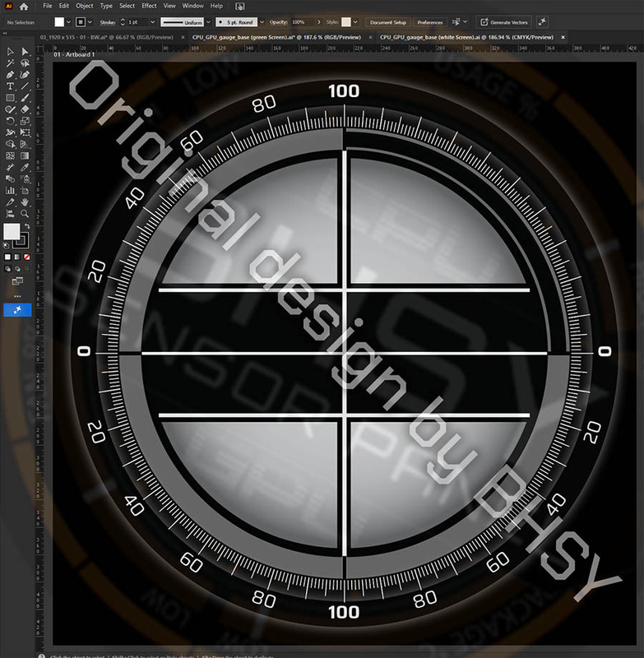Image resolution: width=644 pixels, height=658 pixels.
Task: Select the Selection tool (black arrow)
Action: (10, 52)
